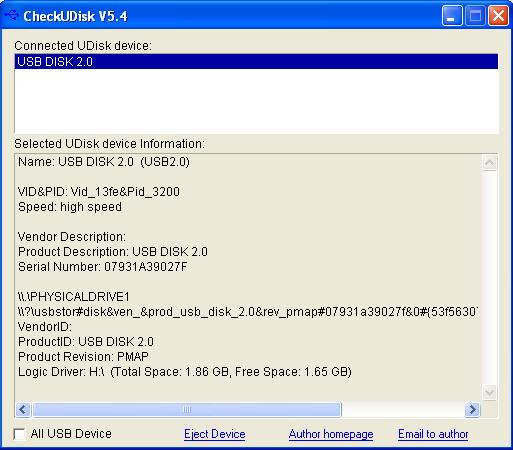Enable the All USB Device checkbox

[19, 434]
